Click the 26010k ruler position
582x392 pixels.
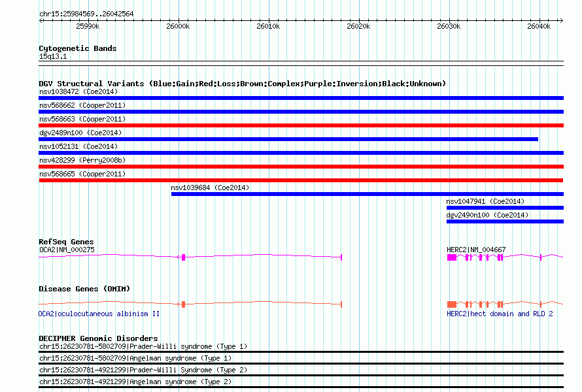coord(268,26)
